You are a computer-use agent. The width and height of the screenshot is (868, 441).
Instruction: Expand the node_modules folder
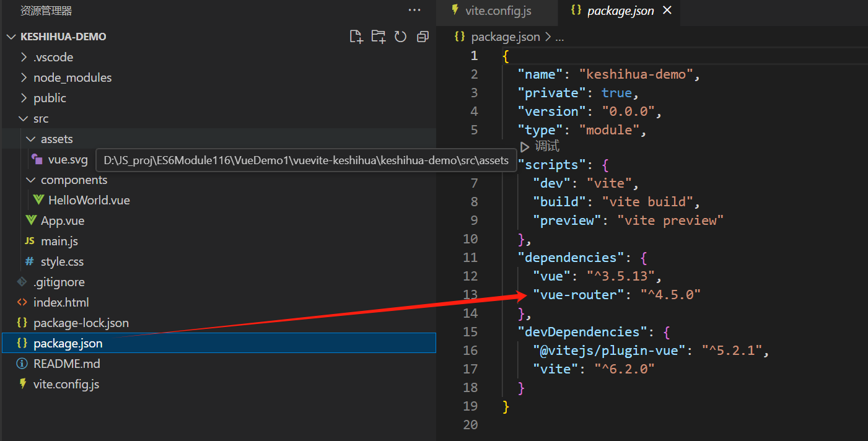point(218,77)
